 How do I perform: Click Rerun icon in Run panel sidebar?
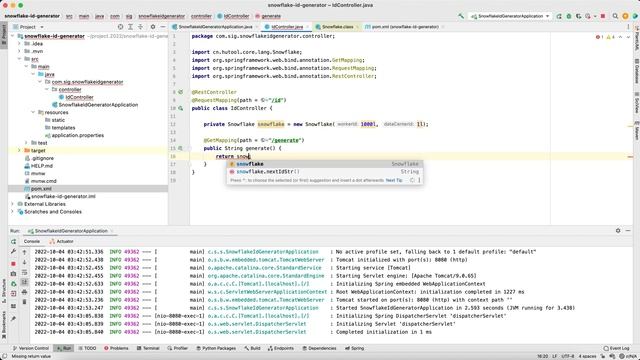point(13,242)
